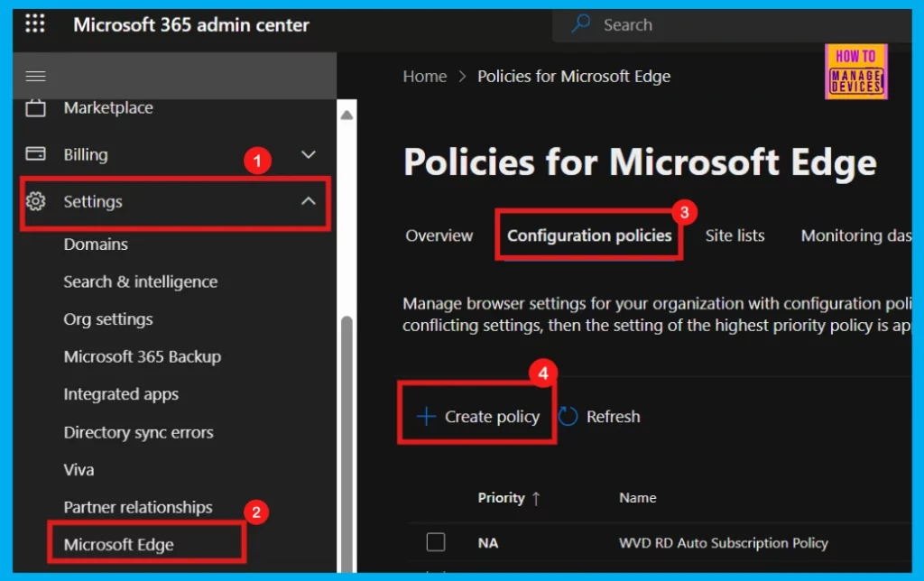Sort by the Name column header
This screenshot has height=581, width=924.
(638, 498)
